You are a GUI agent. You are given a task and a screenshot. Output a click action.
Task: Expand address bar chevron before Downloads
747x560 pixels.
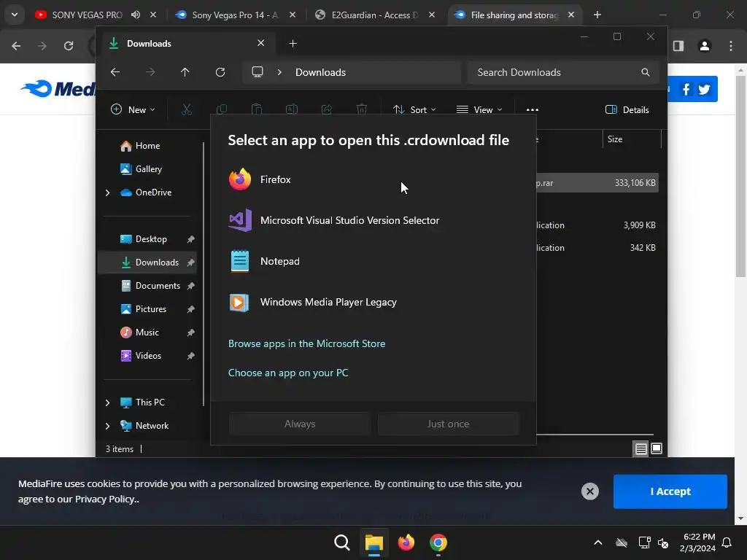(279, 72)
